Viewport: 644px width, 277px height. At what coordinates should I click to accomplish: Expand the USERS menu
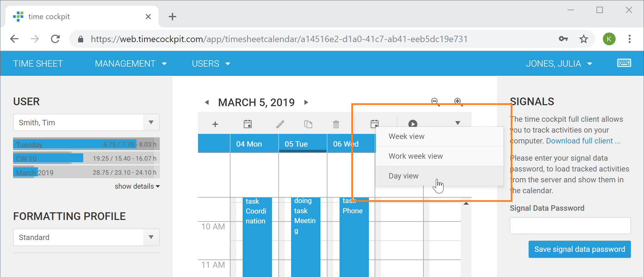[x=211, y=63]
